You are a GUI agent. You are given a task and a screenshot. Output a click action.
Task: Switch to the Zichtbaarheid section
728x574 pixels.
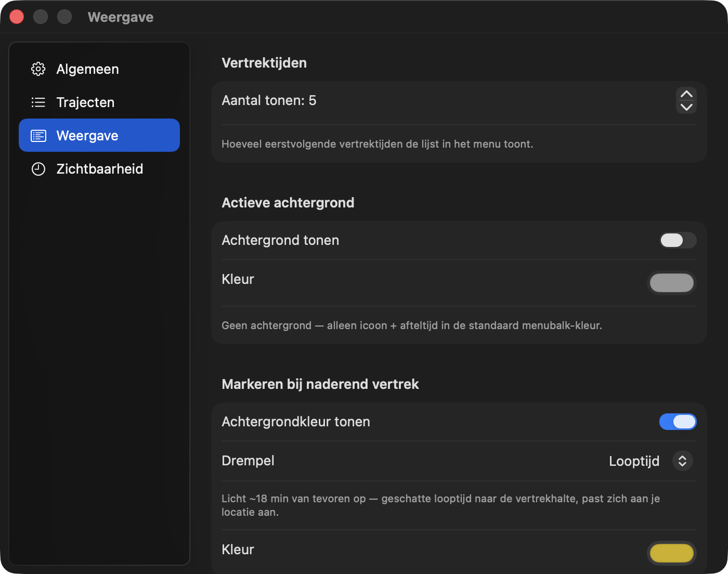point(99,169)
